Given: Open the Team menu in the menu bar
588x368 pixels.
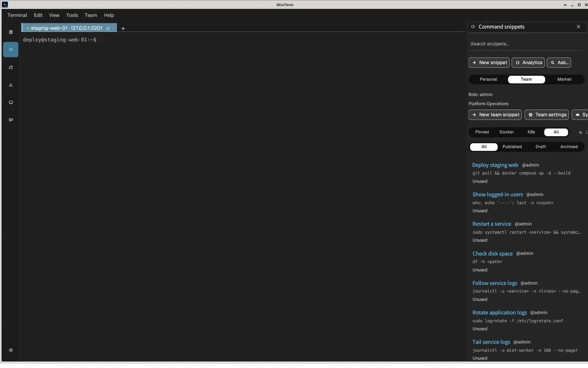Looking at the screenshot, I should pos(91,15).
